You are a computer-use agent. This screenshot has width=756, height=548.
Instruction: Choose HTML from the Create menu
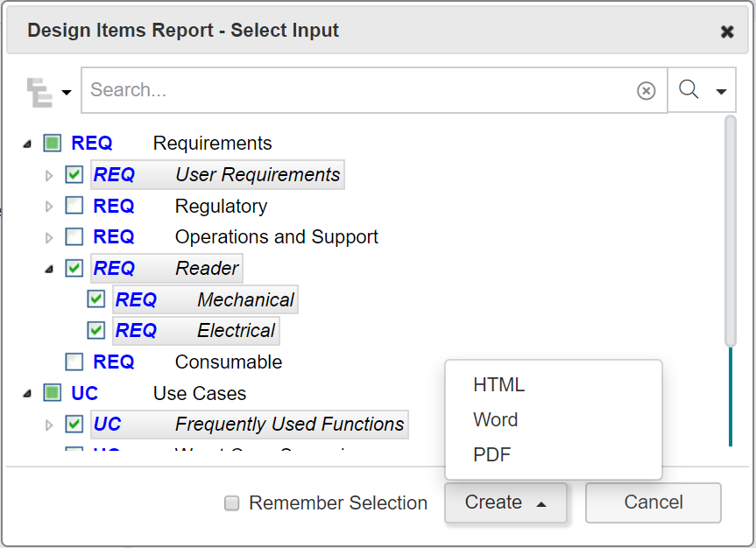click(x=499, y=385)
